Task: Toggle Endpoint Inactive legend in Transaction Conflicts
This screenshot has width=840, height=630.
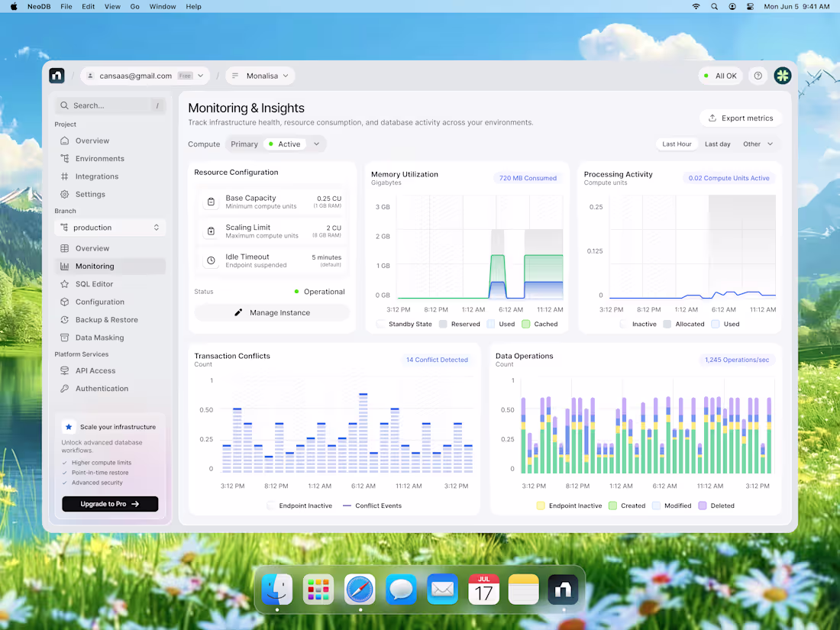Action: click(299, 506)
